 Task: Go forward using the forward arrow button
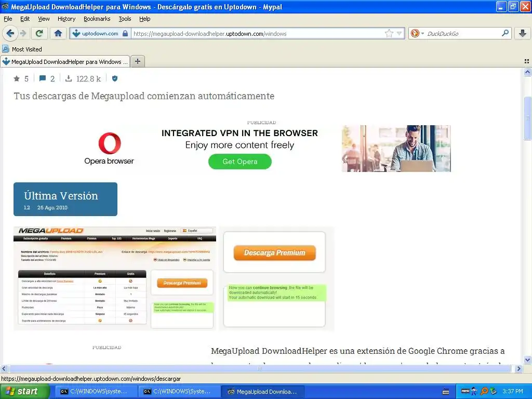click(x=23, y=33)
